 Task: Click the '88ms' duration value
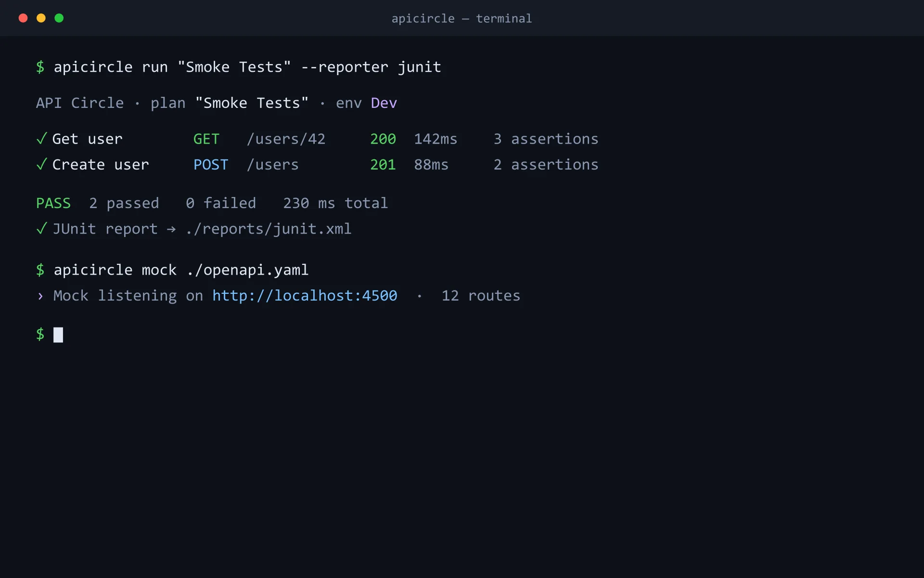click(431, 165)
